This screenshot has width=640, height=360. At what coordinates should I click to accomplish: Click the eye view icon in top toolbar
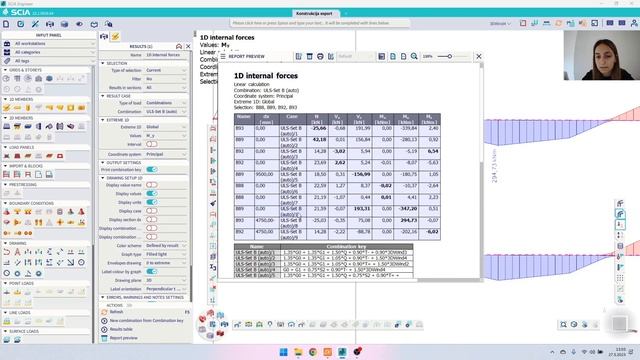pos(79,24)
